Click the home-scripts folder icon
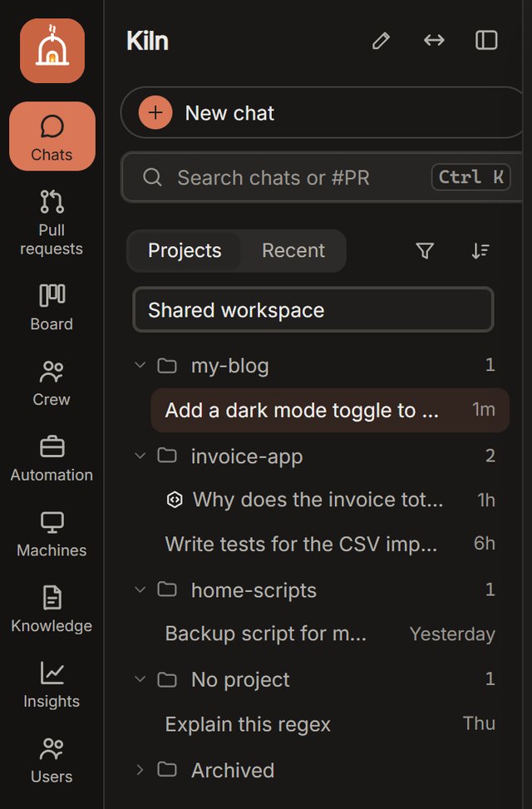The image size is (532, 809). tap(167, 589)
